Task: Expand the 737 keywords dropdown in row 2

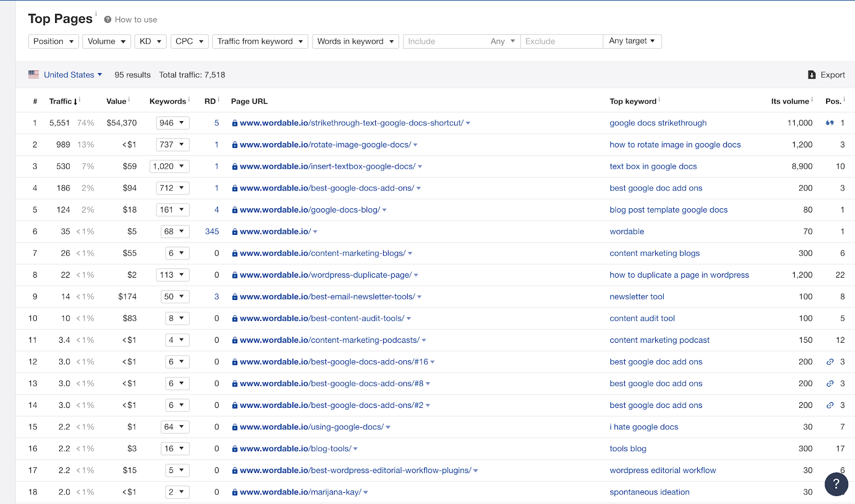Action: pos(173,145)
